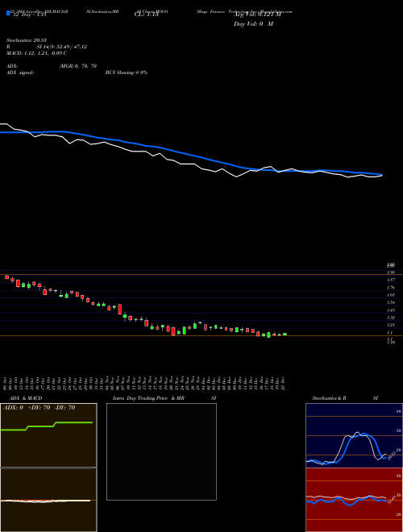This screenshot has width=403, height=532.
Task: Click the 1.21 price axis label
Action: pyautogui.click(x=391, y=325)
